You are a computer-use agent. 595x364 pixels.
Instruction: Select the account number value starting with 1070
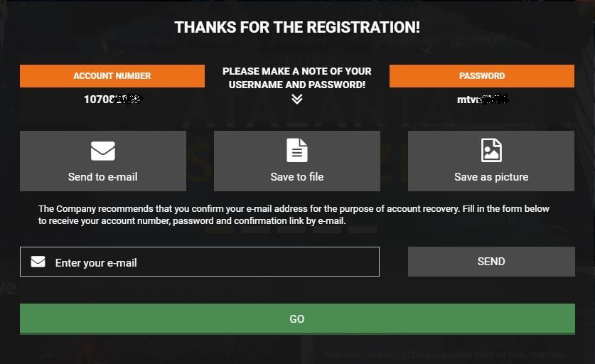[x=112, y=100]
